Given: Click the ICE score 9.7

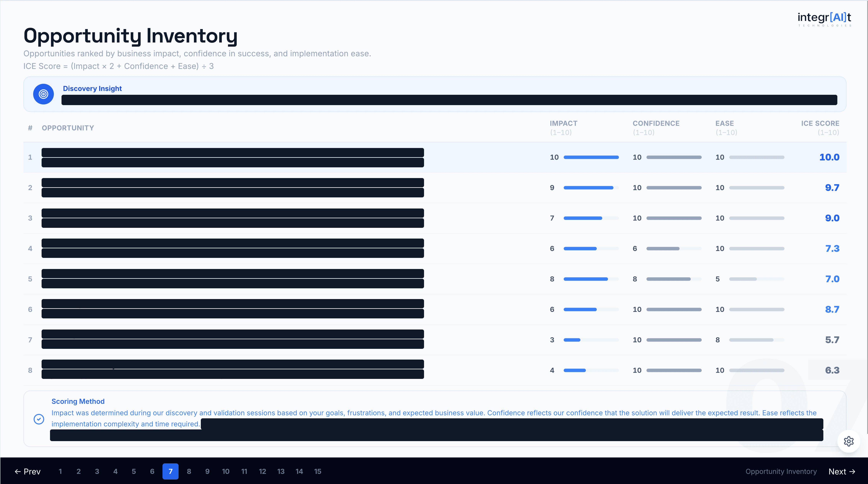Looking at the screenshot, I should (832, 187).
